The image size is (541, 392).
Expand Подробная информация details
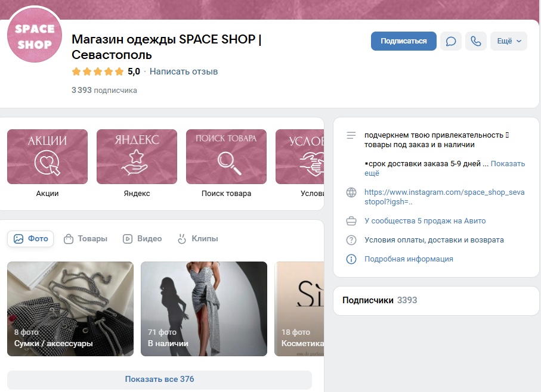[x=409, y=259]
